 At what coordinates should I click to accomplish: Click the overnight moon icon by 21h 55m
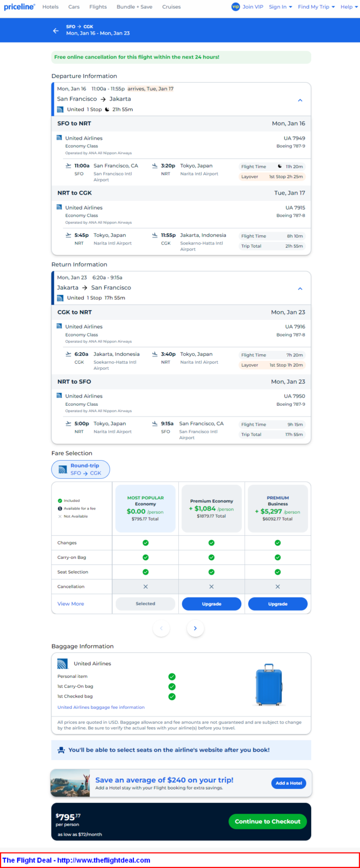click(x=107, y=109)
